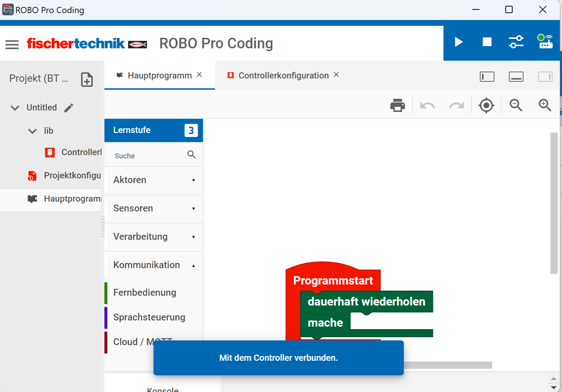Rename project with pencil icon
Viewport: 562px width, 392px height.
tap(69, 108)
